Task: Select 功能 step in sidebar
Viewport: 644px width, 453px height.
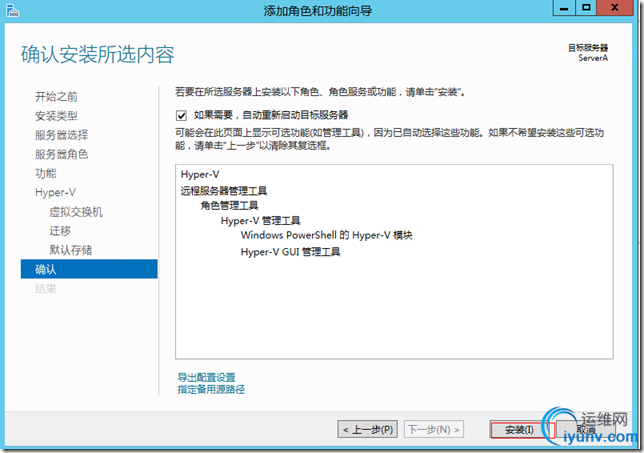Action: (x=46, y=173)
